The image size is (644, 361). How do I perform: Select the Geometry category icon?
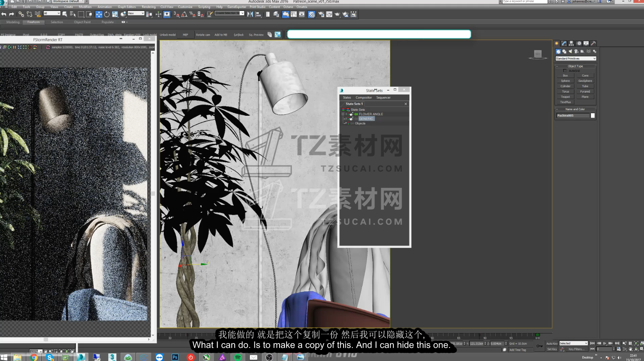coord(558,52)
